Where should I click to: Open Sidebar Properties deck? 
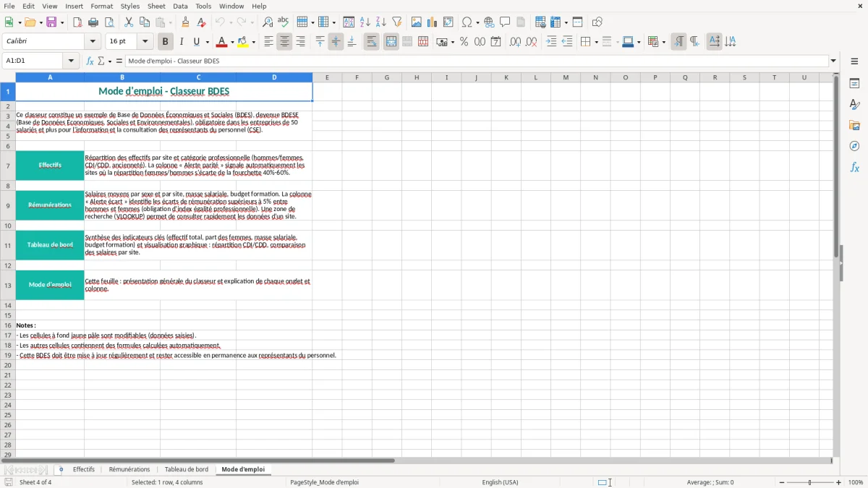click(x=854, y=84)
